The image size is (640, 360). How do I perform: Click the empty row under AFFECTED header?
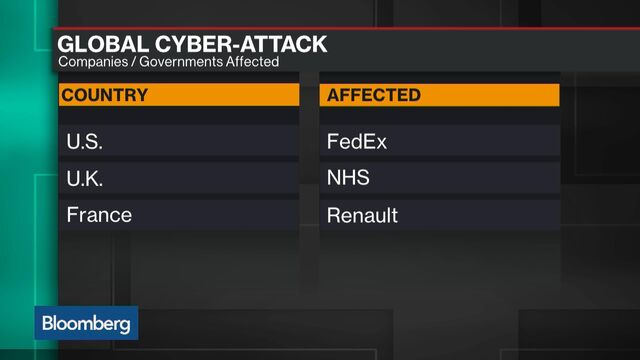440,116
